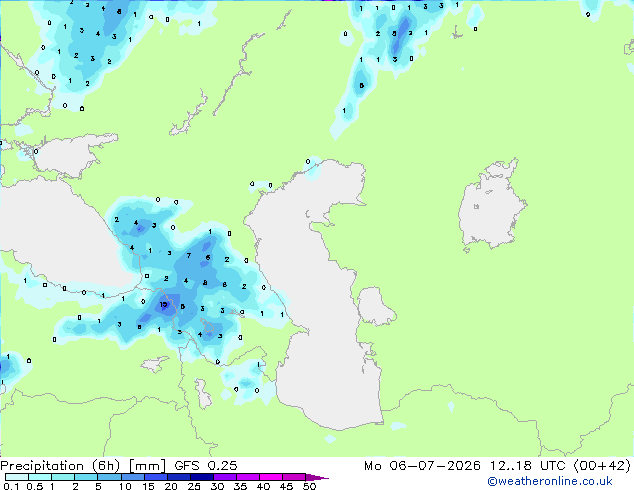The width and height of the screenshot is (634, 490).
Task: Click the 'Mo 06-07-2026 12..18 UTC (00+42)' timestamp
Action: [497, 466]
